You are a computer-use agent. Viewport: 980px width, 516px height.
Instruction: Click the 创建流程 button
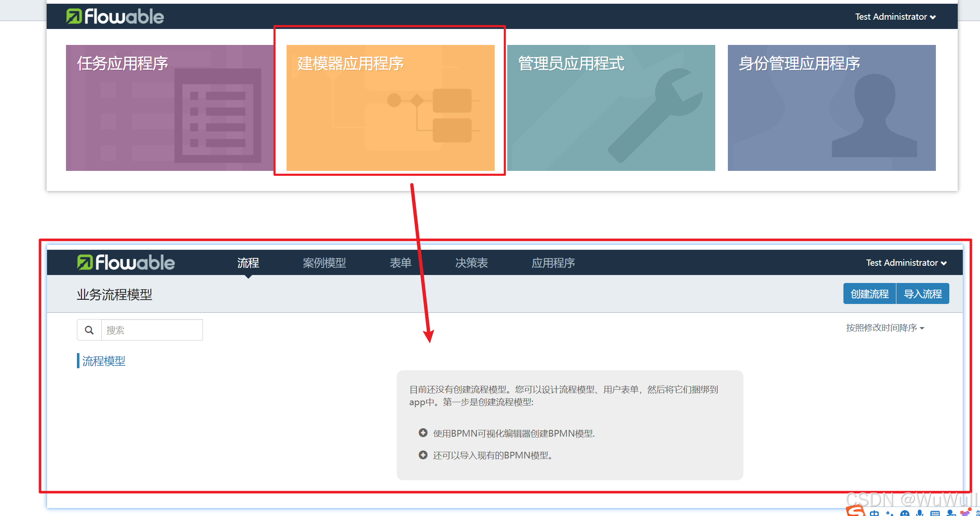click(869, 293)
